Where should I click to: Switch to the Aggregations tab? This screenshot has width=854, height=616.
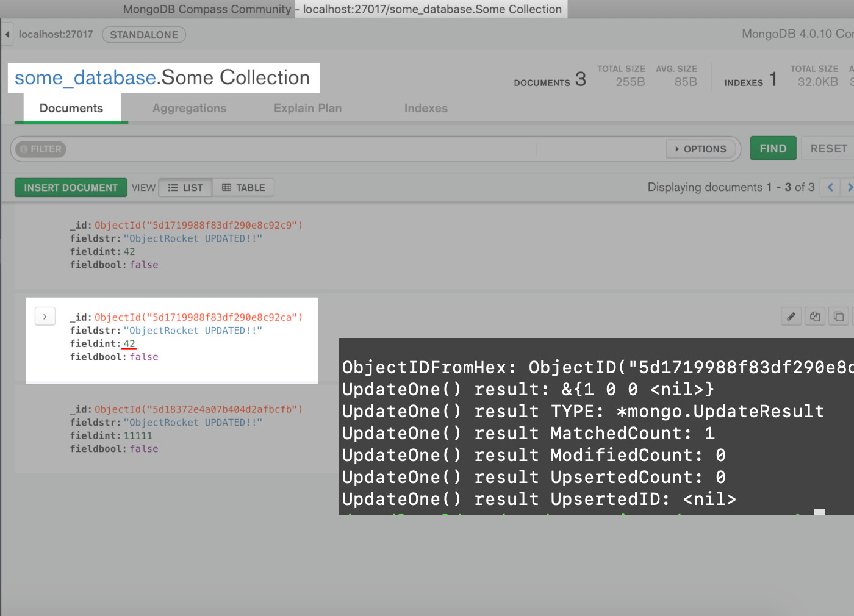tap(189, 108)
